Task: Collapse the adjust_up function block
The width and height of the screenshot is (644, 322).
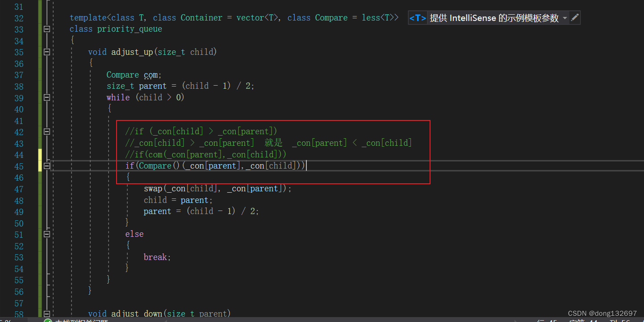Action: click(46, 52)
